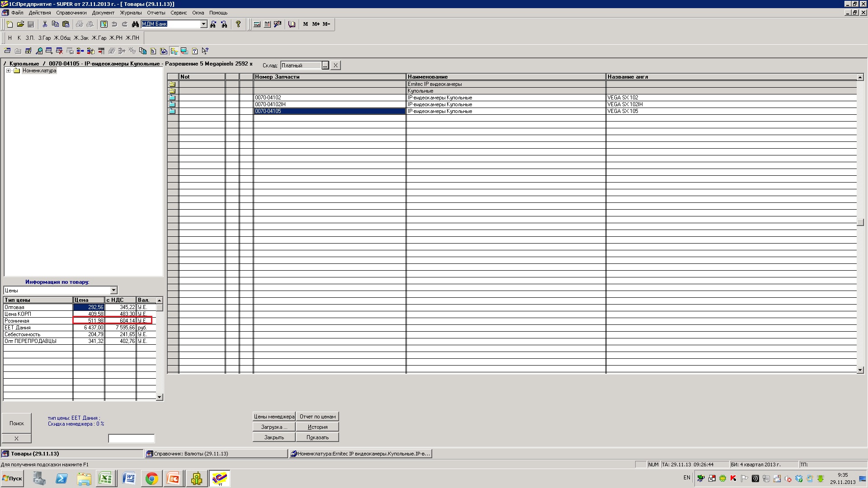Open the Syntax Assistant book icon

click(x=292, y=24)
